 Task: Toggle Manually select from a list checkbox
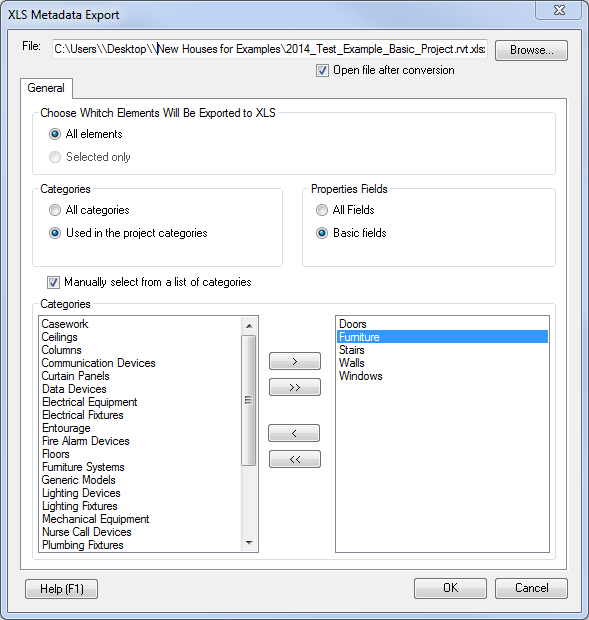[53, 282]
